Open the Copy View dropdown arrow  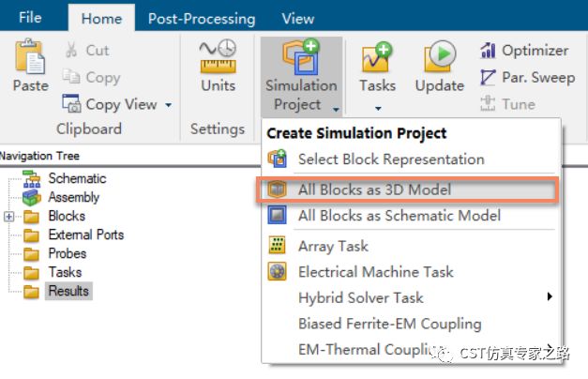point(169,105)
